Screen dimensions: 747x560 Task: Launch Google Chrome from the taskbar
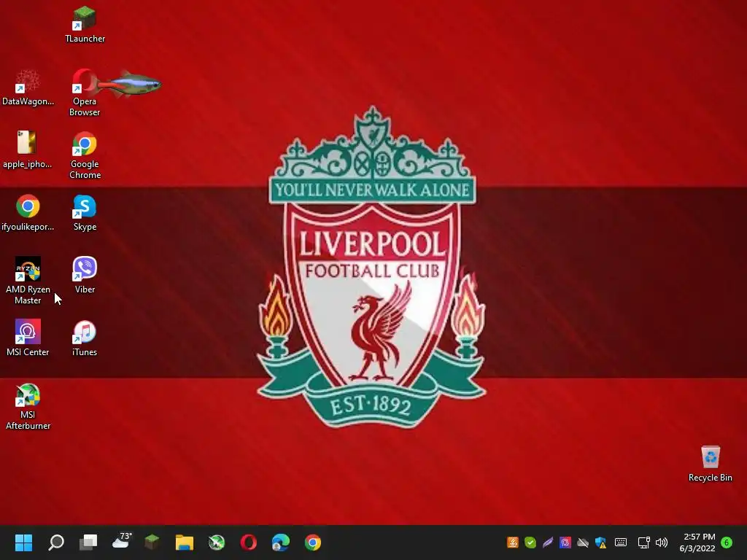312,542
